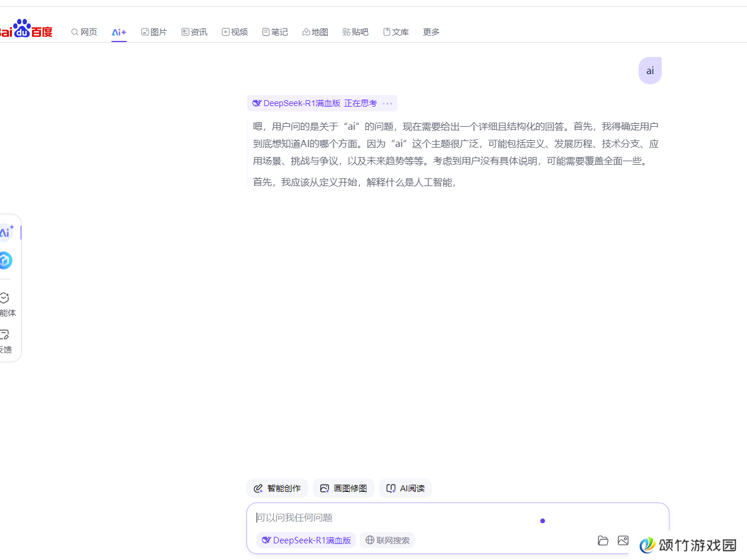
Task: Open the Baidu logo homepage
Action: (26, 30)
